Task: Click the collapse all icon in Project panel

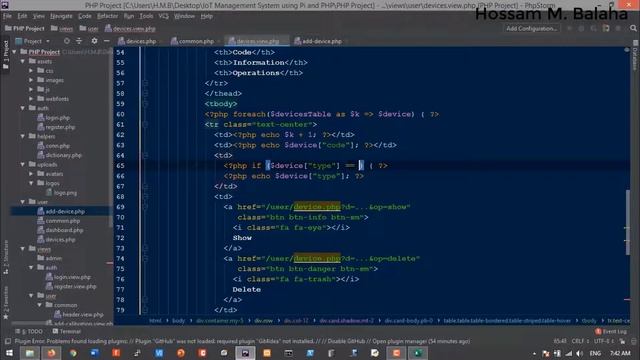Action: (79, 41)
